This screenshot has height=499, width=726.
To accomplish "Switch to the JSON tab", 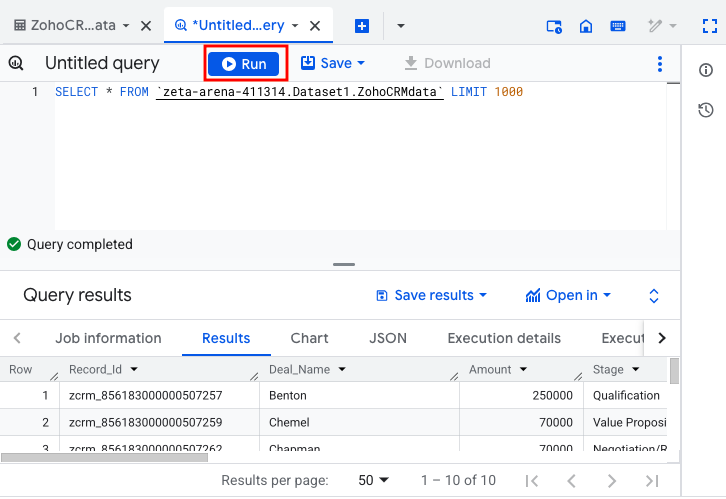I will tap(388, 338).
